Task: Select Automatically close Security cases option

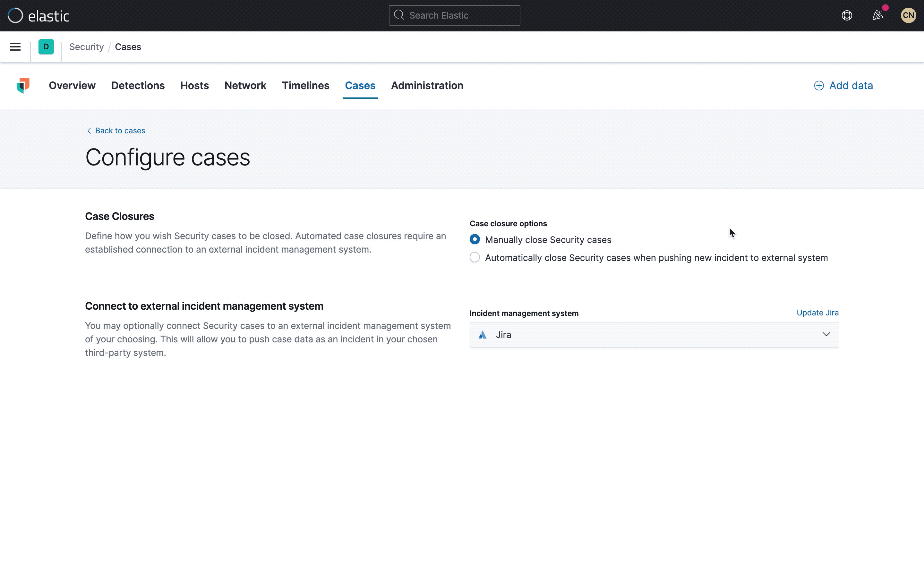Action: [475, 258]
